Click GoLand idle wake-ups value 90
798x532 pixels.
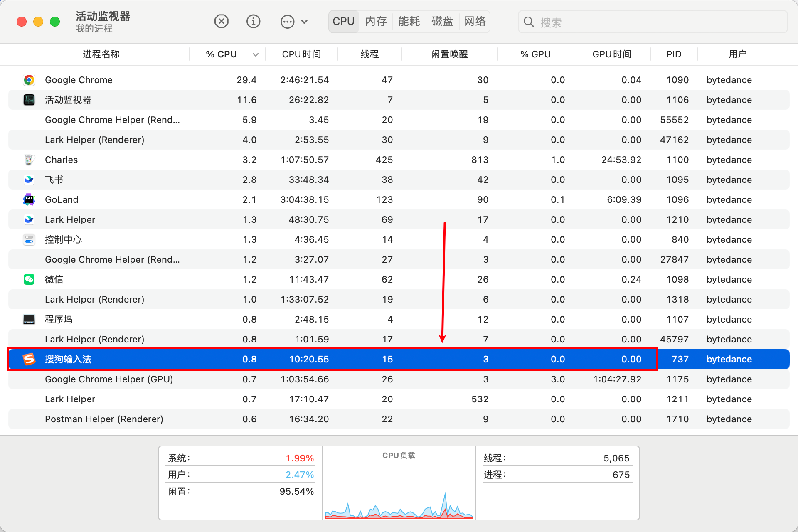[483, 199]
